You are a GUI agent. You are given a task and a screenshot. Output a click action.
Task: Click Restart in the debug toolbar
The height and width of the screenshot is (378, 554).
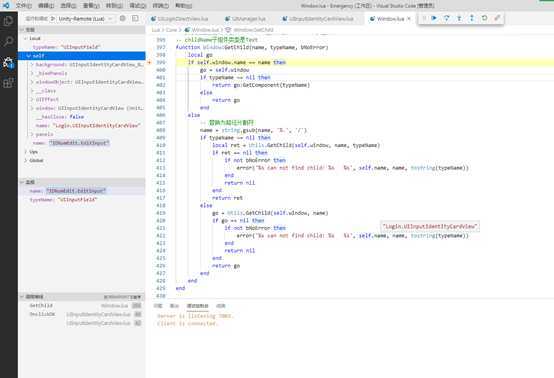[x=484, y=18]
